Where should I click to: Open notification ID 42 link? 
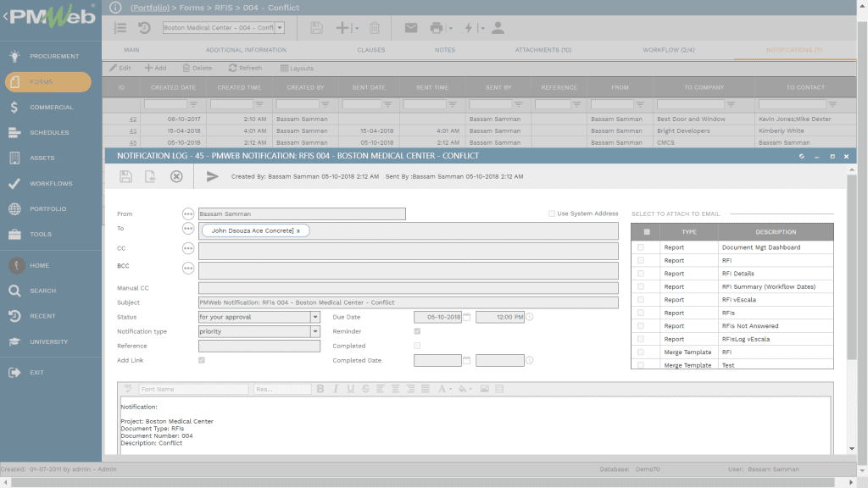[132, 119]
